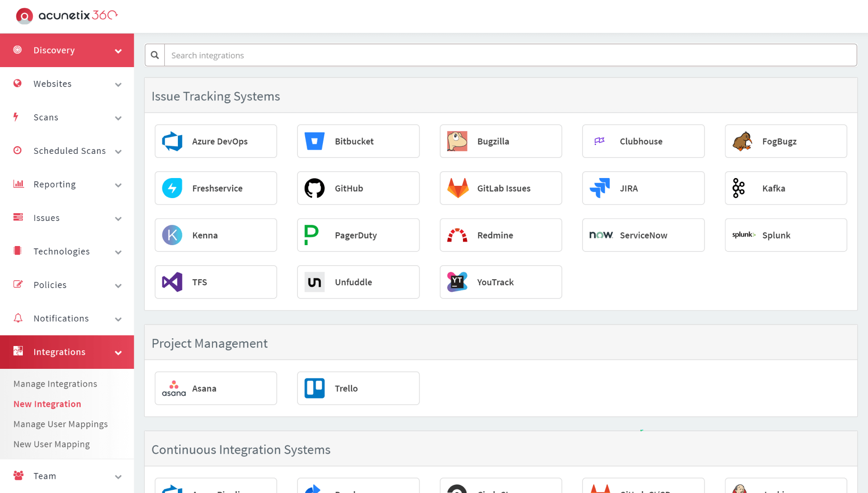Expand the Scheduled Scans chevron
Image resolution: width=868 pixels, height=493 pixels.
(x=118, y=152)
